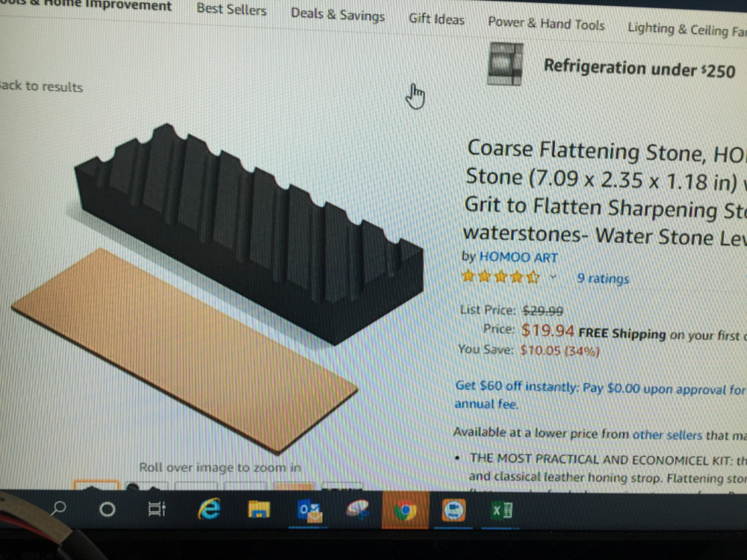747x560 pixels.
Task: Open the video meeting app taskbar icon
Action: 453,511
